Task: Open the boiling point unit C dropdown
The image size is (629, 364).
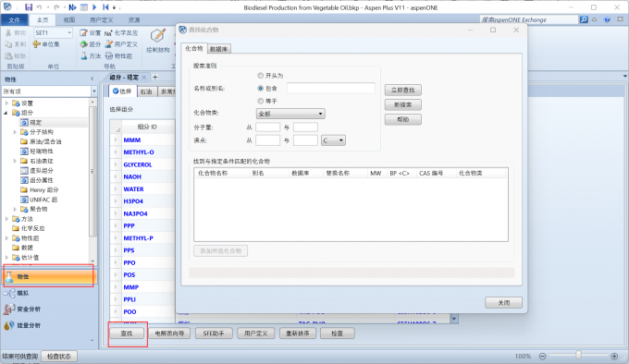Action: [x=333, y=140]
